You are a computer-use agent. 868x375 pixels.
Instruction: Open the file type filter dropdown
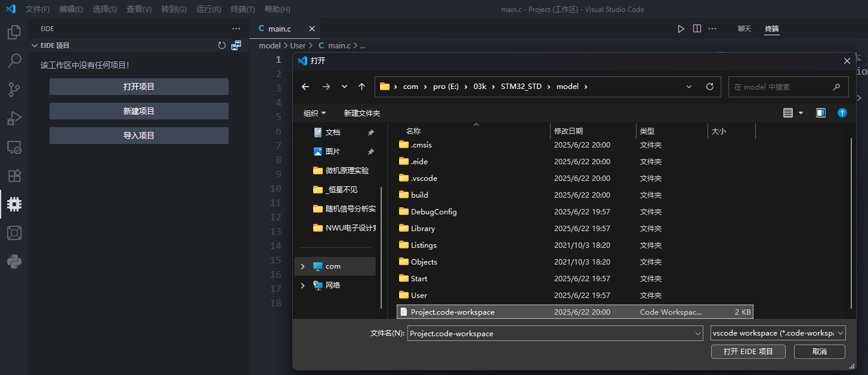point(778,333)
